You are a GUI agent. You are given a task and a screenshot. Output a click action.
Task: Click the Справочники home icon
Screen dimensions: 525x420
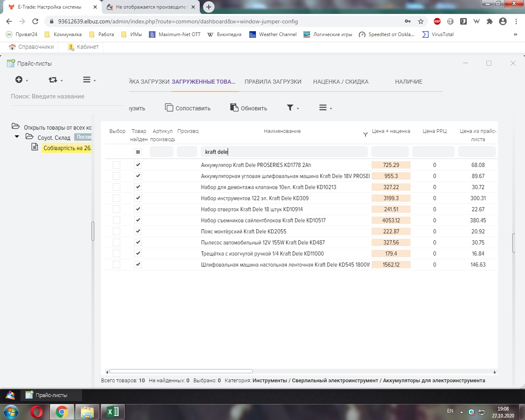[12, 47]
